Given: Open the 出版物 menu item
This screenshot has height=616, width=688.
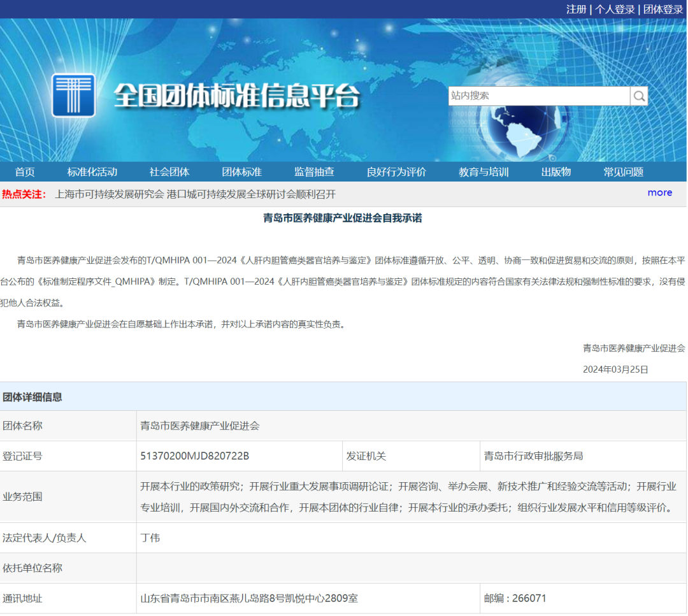Looking at the screenshot, I should (x=556, y=172).
